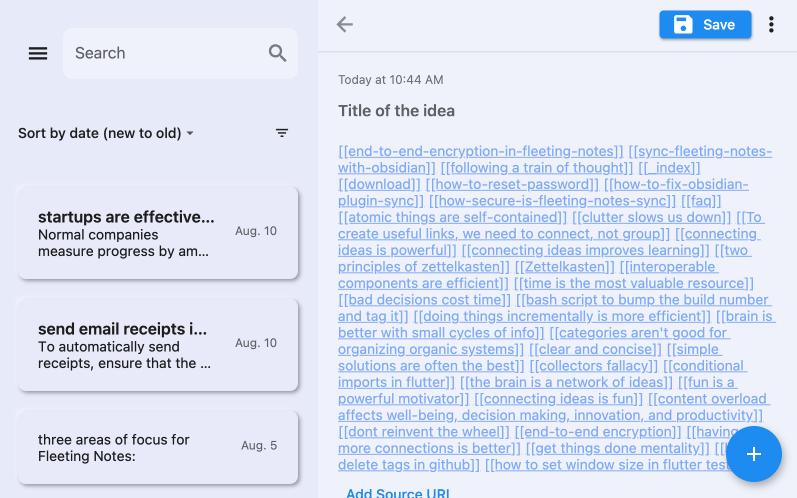Image resolution: width=797 pixels, height=498 pixels.
Task: Go back with the arrow icon
Action: pyautogui.click(x=345, y=25)
